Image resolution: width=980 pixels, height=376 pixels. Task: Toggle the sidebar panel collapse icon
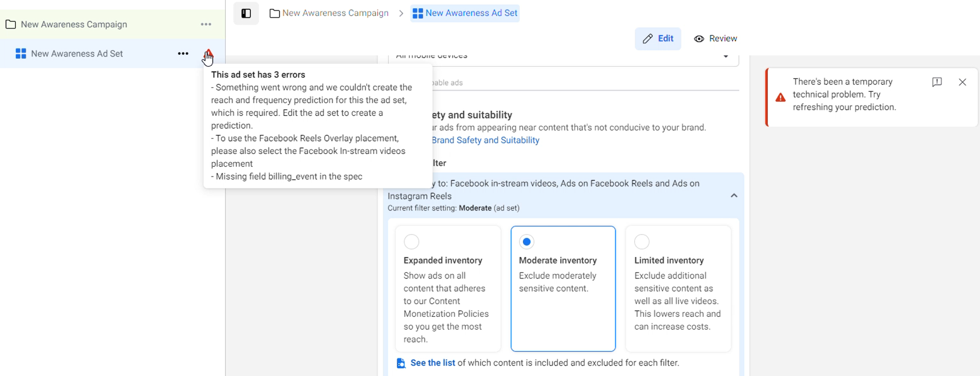(x=246, y=14)
